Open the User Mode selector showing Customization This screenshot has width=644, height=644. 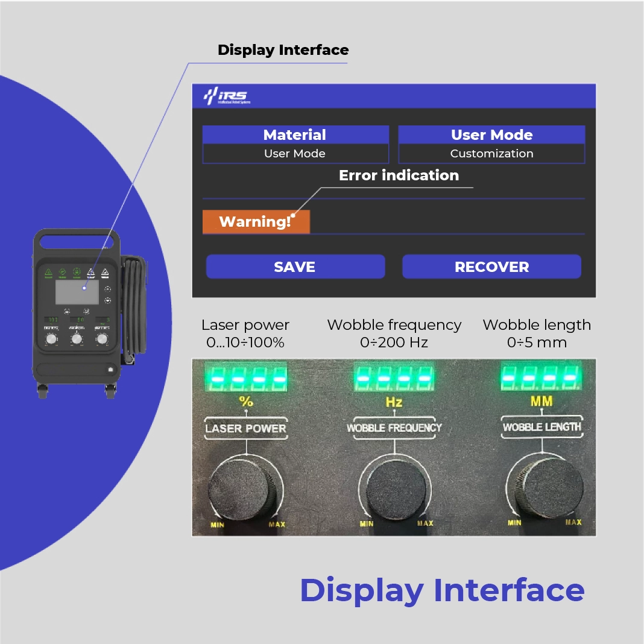pyautogui.click(x=491, y=153)
